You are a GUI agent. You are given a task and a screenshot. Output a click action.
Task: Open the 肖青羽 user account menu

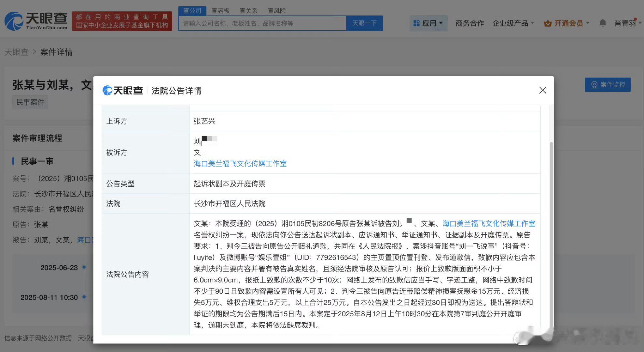[x=628, y=23]
